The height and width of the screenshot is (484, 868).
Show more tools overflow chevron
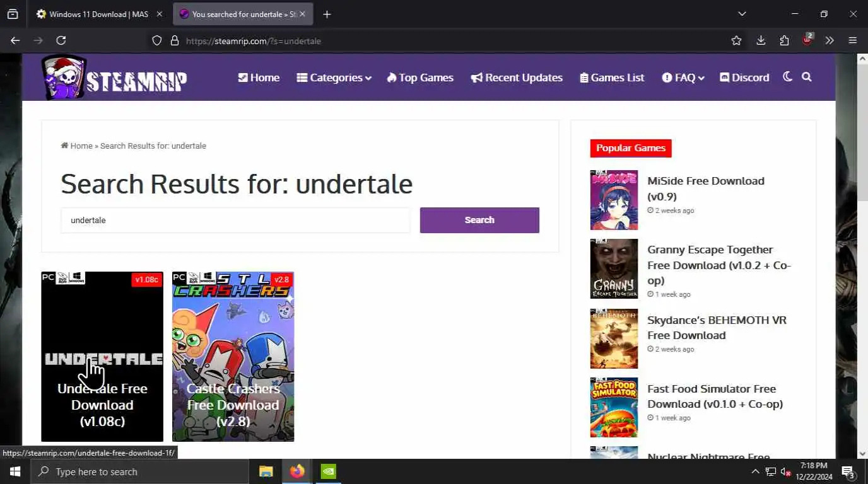(x=830, y=40)
